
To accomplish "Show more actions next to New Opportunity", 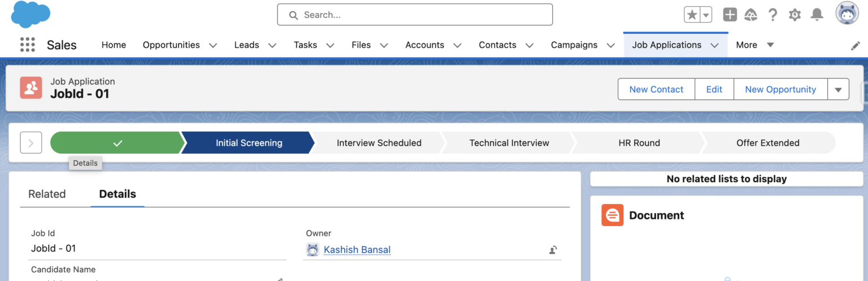I will pyautogui.click(x=838, y=89).
